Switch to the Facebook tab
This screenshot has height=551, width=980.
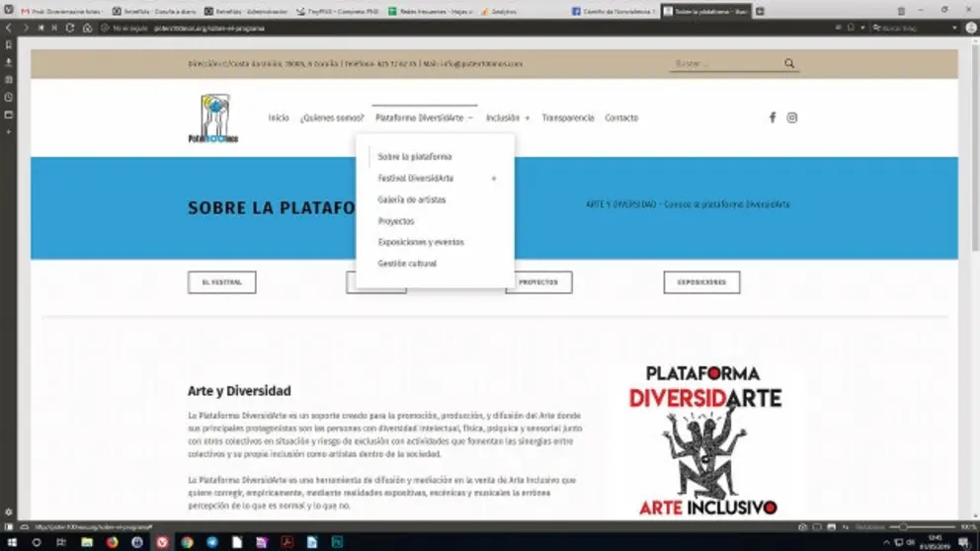point(613,11)
